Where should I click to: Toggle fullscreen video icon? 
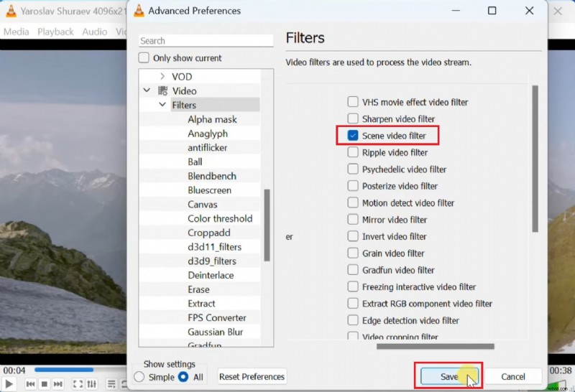click(77, 384)
